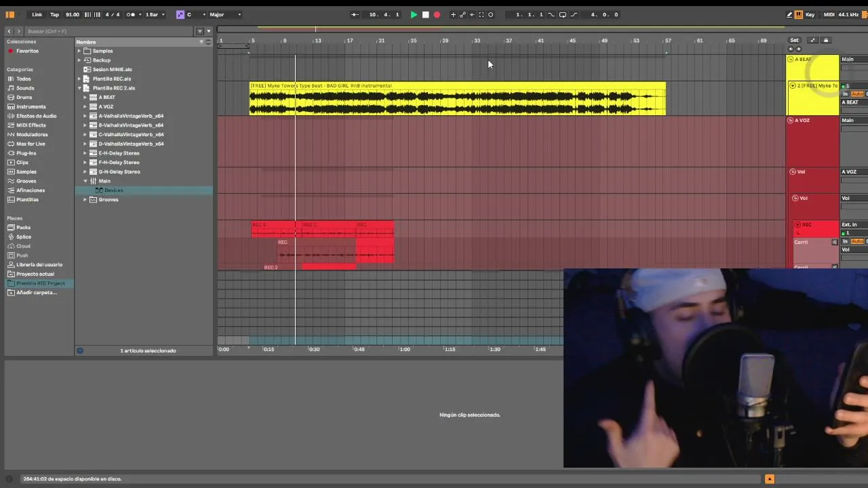This screenshot has width=868, height=488.
Task: Click the automation mode toggle icon beside Set
Action: [x=813, y=40]
